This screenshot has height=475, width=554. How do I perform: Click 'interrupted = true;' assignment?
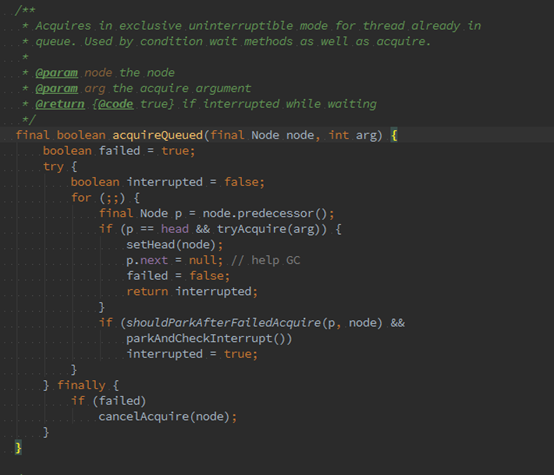(192, 354)
